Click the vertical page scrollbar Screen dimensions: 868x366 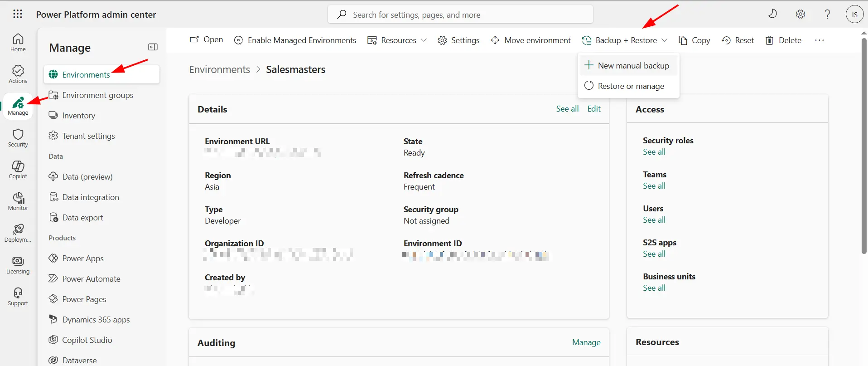click(x=864, y=145)
